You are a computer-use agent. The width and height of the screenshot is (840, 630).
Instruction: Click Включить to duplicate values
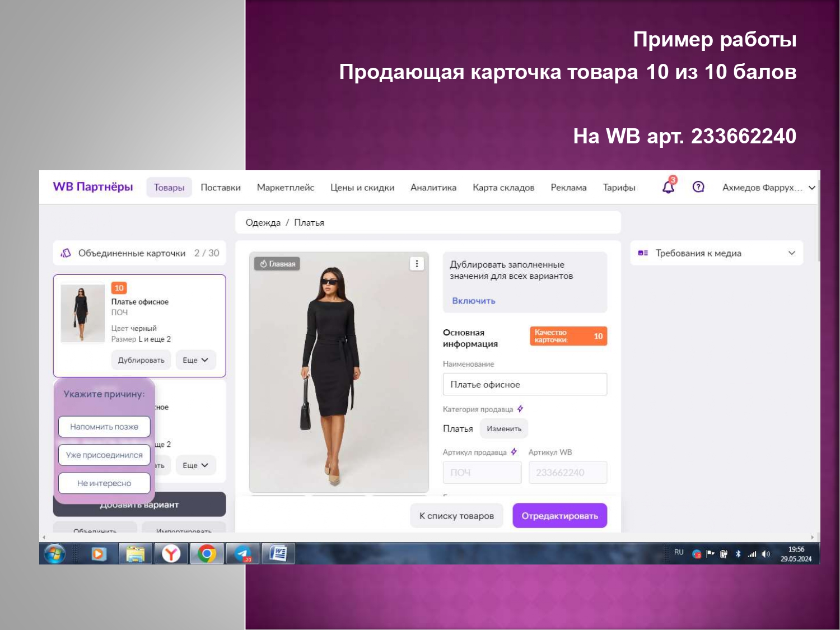click(x=474, y=301)
